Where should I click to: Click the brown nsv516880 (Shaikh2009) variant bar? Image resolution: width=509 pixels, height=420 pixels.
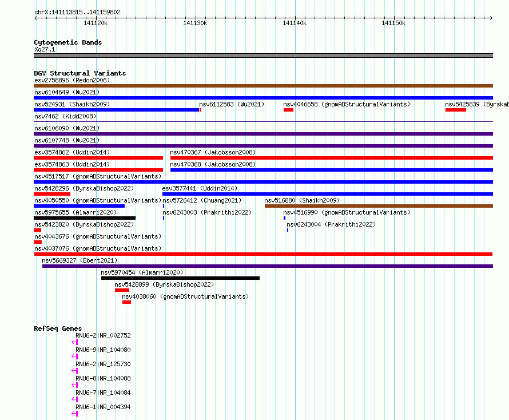[379, 206]
